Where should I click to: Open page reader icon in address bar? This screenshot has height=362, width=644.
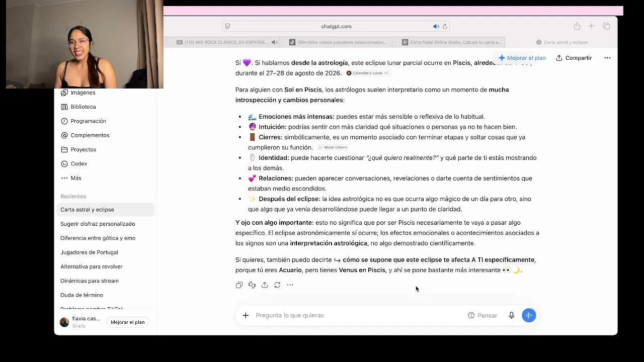pyautogui.click(x=227, y=26)
